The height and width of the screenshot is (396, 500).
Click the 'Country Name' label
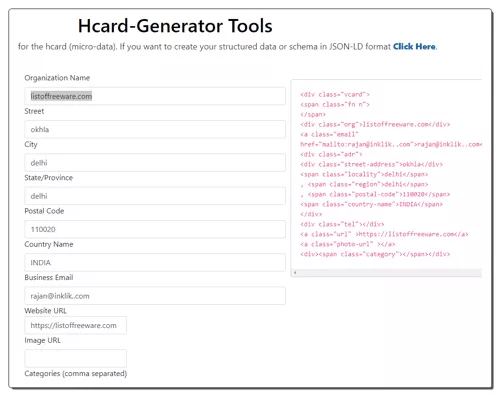49,244
